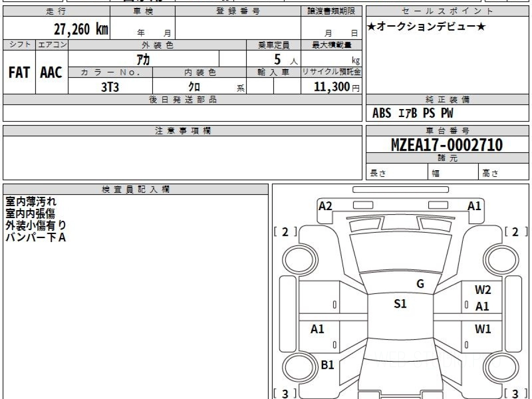The image size is (532, 399).
Task: Select the color code 3T3
Action: (x=110, y=87)
